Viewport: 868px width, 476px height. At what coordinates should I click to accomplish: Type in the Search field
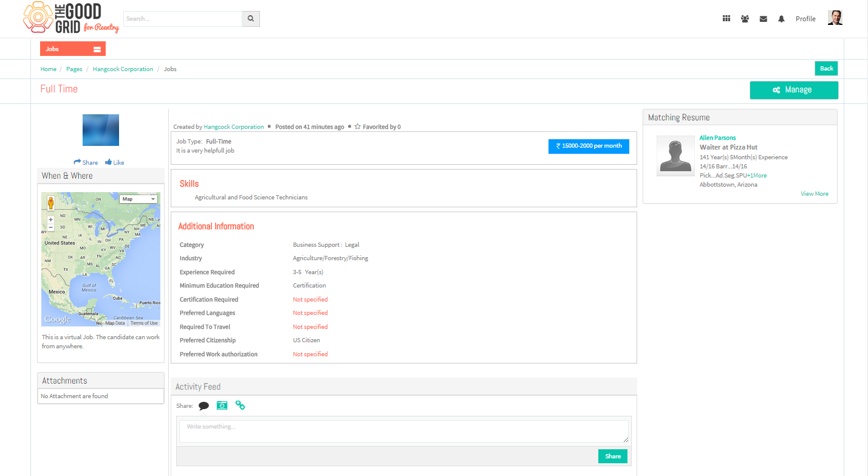(x=183, y=19)
